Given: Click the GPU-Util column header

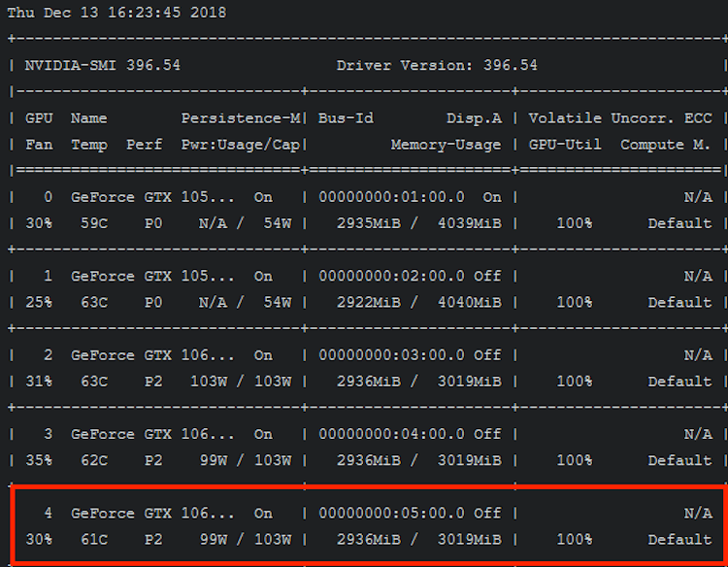Looking at the screenshot, I should pyautogui.click(x=565, y=145).
